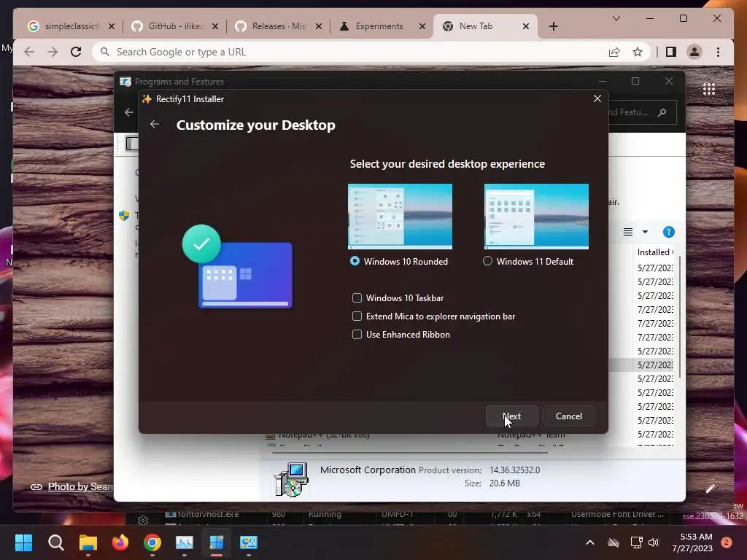
Task: Click network icon in system tray
Action: (636, 542)
